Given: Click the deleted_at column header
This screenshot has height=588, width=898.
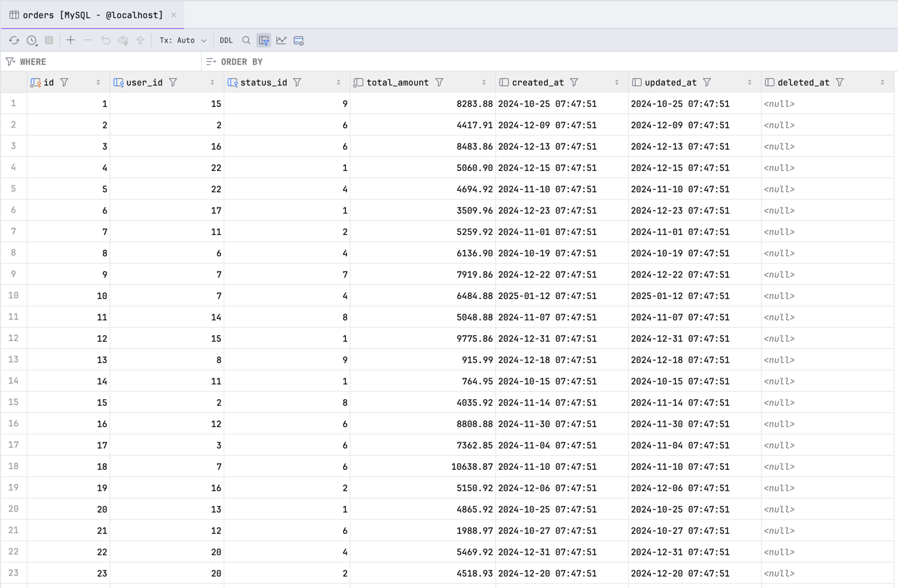Looking at the screenshot, I should 803,83.
